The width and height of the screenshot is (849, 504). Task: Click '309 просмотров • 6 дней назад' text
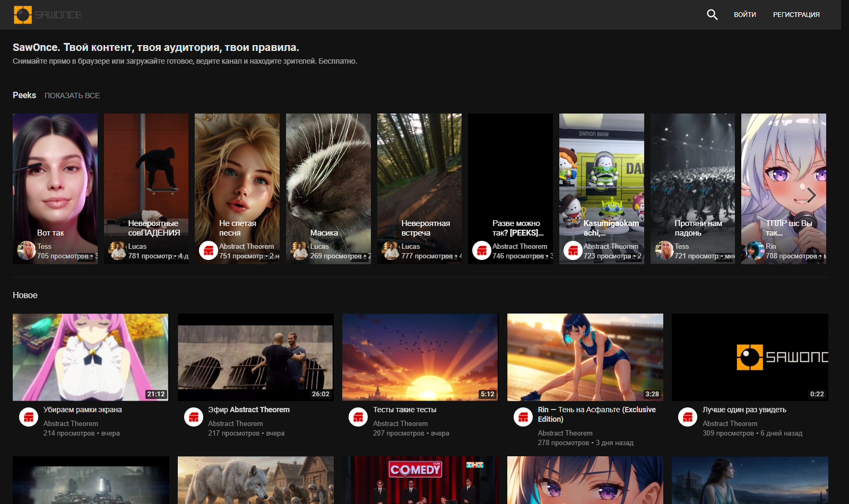[752, 433]
